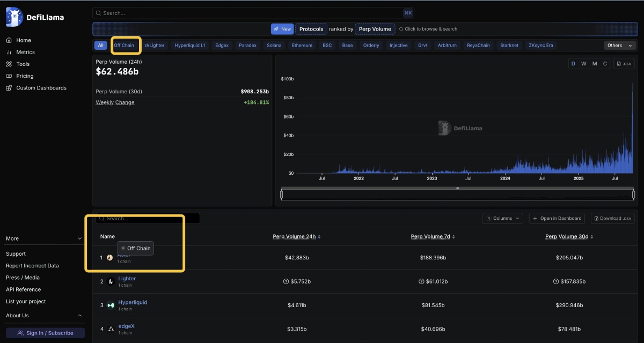Click the Pricing sidebar icon
The image size is (644, 343).
point(9,76)
